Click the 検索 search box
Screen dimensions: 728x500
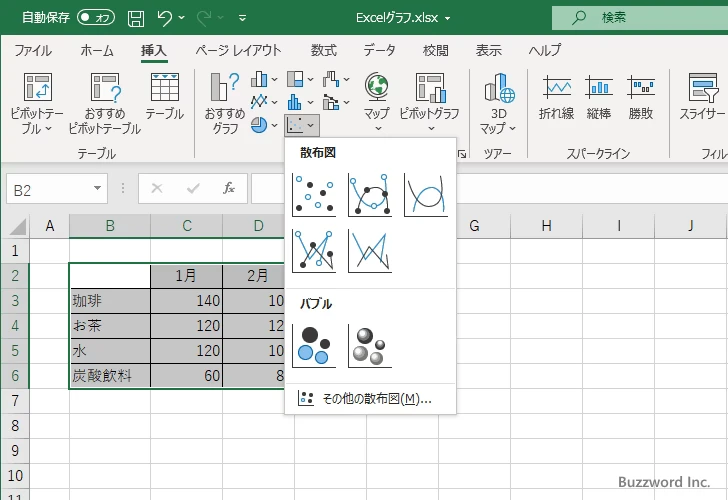[640, 18]
